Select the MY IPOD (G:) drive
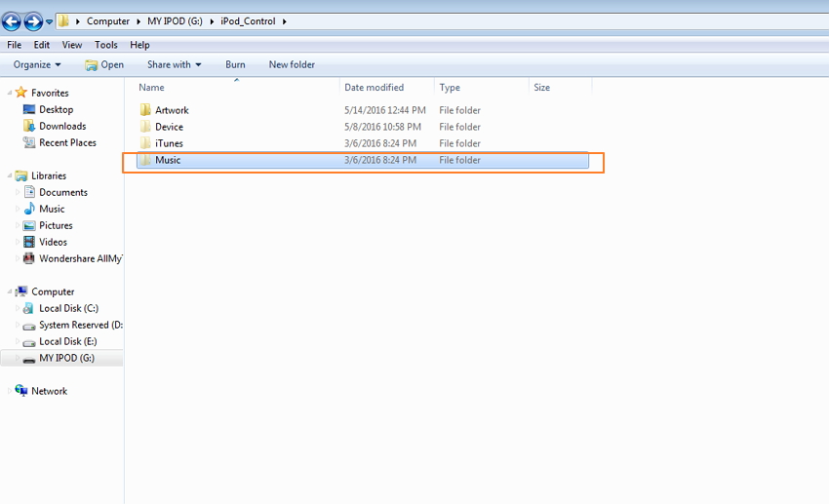Screen dimensions: 829x504 point(66,358)
